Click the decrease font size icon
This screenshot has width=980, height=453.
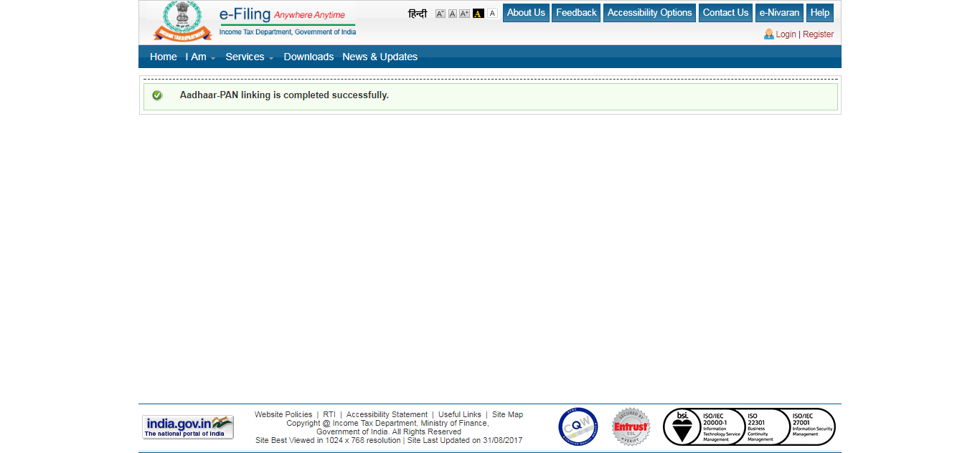440,13
